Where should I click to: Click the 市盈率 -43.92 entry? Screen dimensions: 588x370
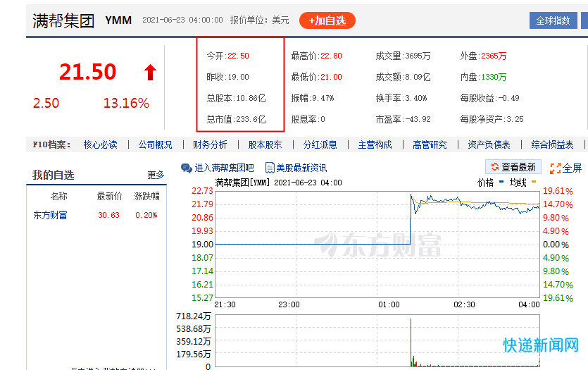(403, 119)
